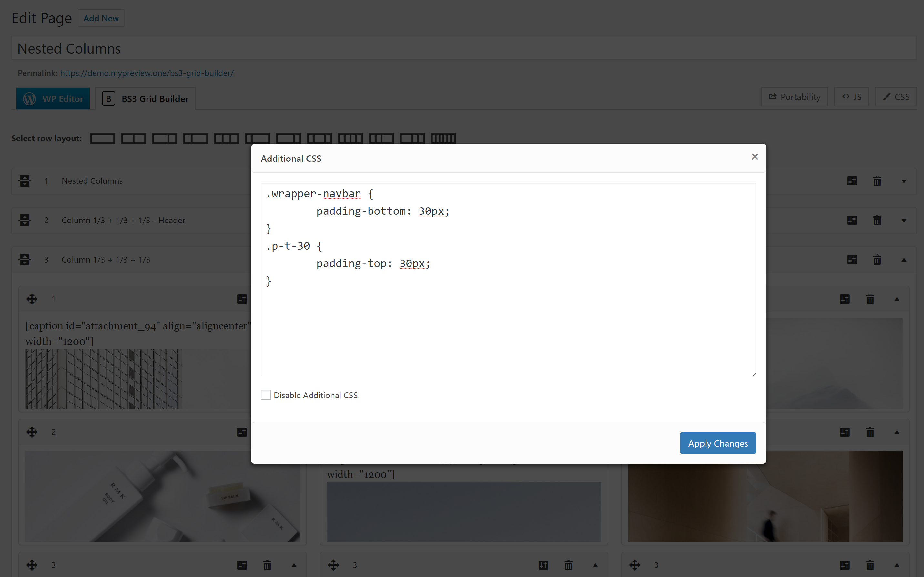Click the sort handle of row 3

25,260
